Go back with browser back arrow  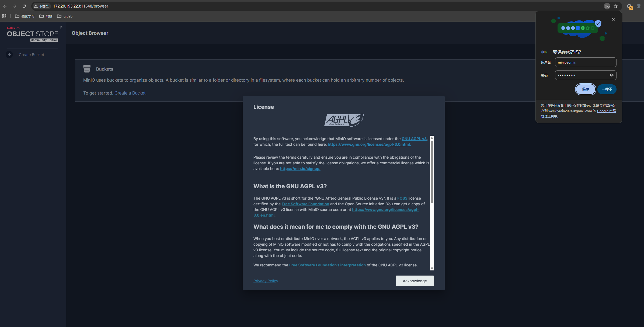click(x=5, y=6)
